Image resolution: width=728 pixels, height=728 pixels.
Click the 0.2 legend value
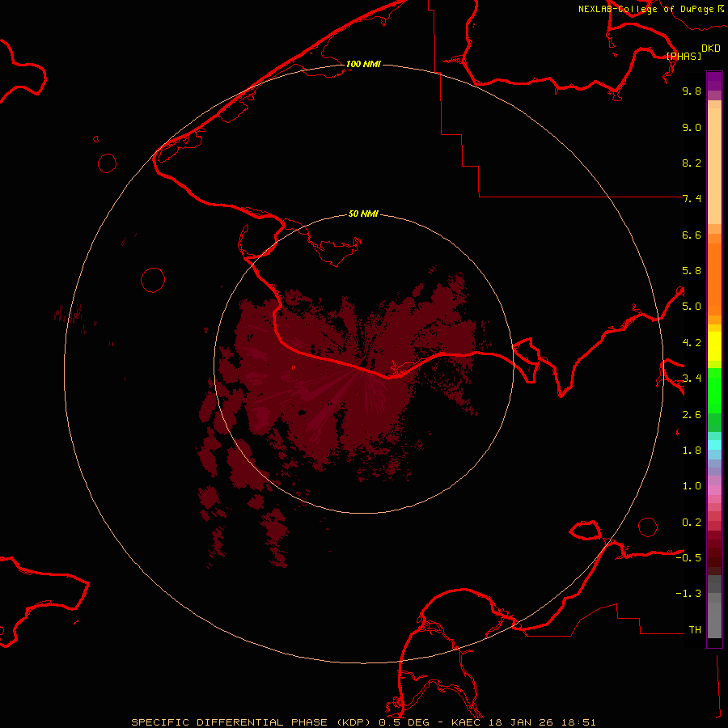(692, 523)
